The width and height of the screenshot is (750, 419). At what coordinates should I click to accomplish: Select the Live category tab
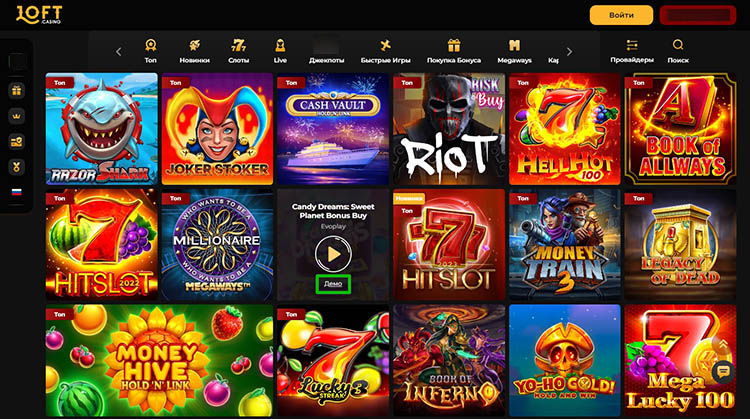coord(280,51)
